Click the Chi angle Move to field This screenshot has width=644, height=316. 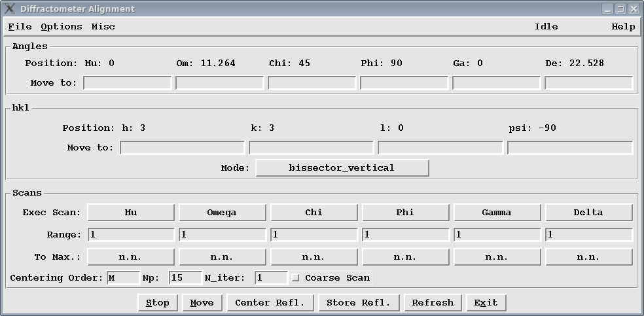[x=312, y=83]
